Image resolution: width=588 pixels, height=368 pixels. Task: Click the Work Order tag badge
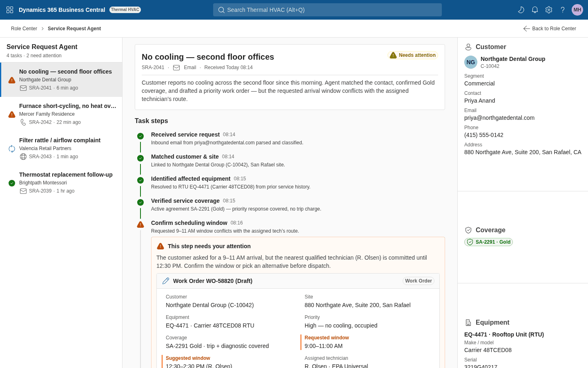[419, 281]
